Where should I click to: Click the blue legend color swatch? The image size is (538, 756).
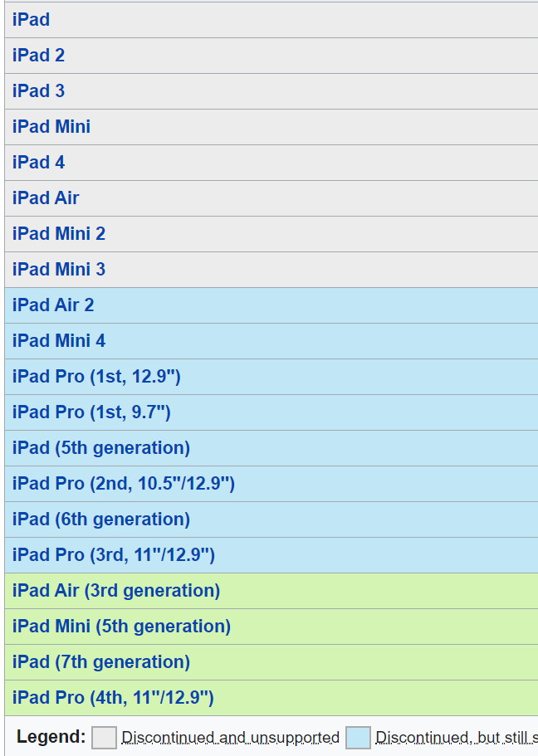pos(358,738)
